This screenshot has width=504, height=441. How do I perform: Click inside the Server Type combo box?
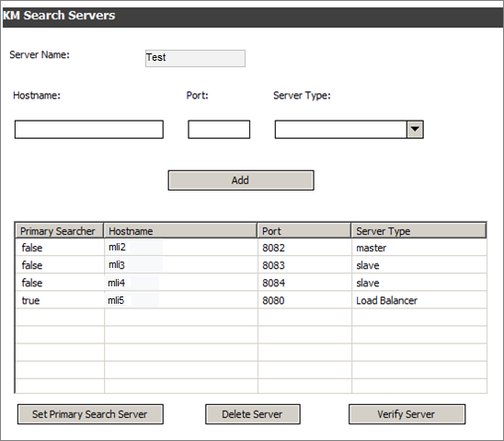[x=340, y=129]
